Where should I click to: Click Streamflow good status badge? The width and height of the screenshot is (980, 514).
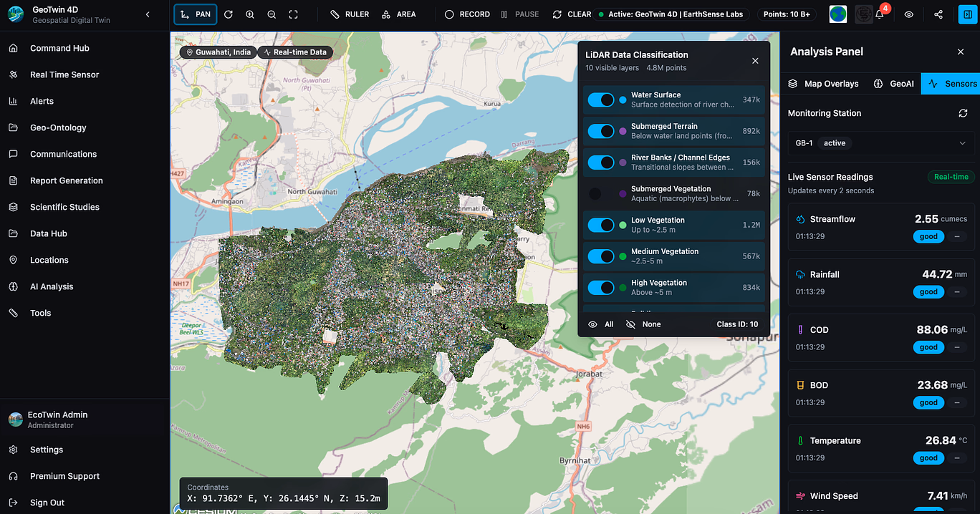(928, 236)
